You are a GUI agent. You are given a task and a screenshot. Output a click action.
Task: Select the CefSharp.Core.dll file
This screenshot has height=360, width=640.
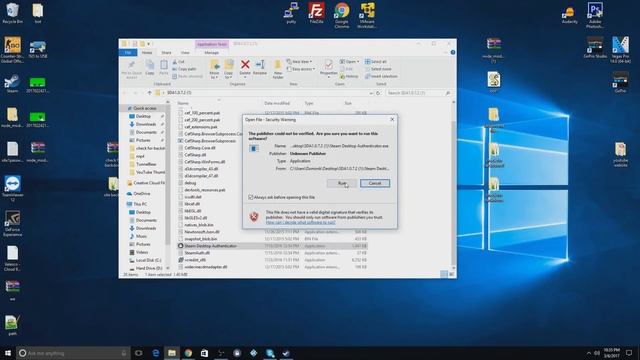click(x=200, y=148)
